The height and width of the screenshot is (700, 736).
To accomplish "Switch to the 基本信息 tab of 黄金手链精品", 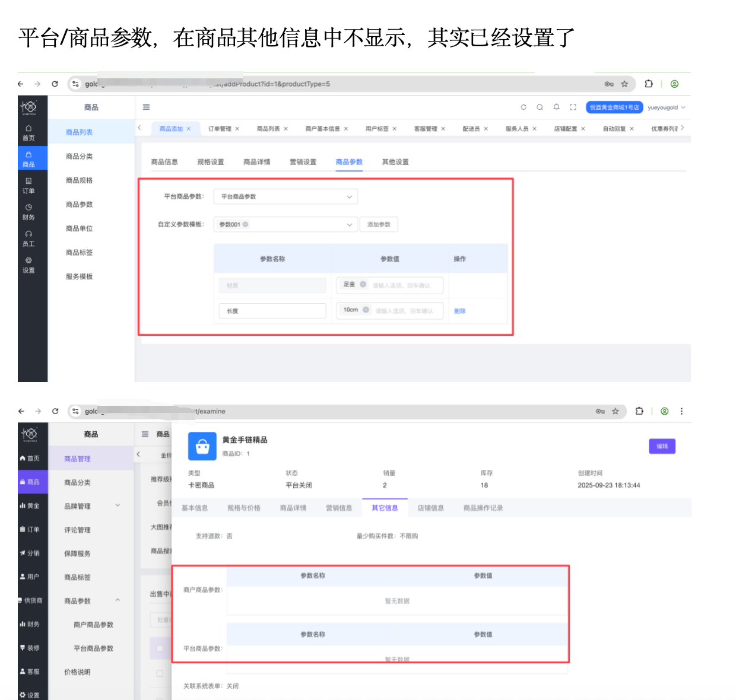I will click(x=195, y=508).
